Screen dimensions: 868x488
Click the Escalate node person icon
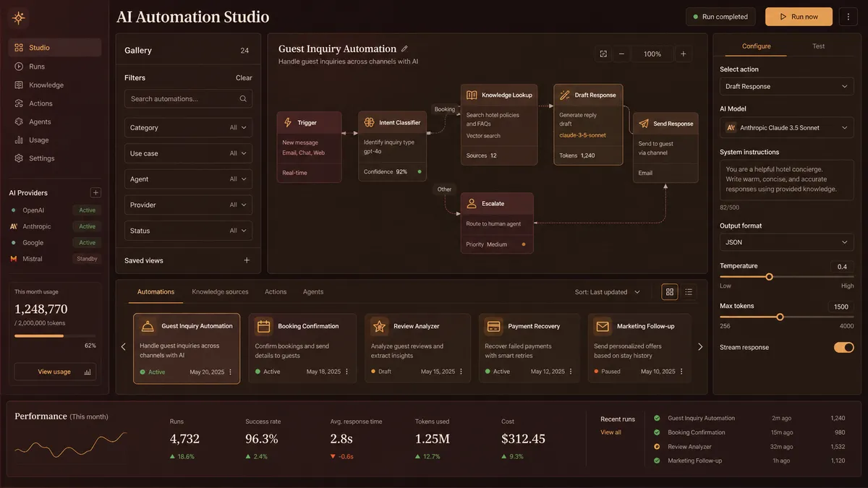472,203
